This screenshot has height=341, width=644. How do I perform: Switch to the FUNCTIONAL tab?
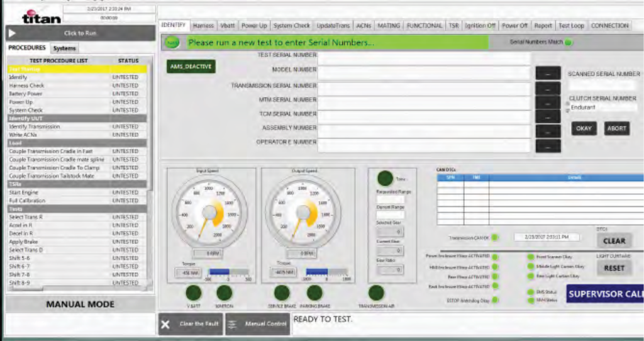424,26
